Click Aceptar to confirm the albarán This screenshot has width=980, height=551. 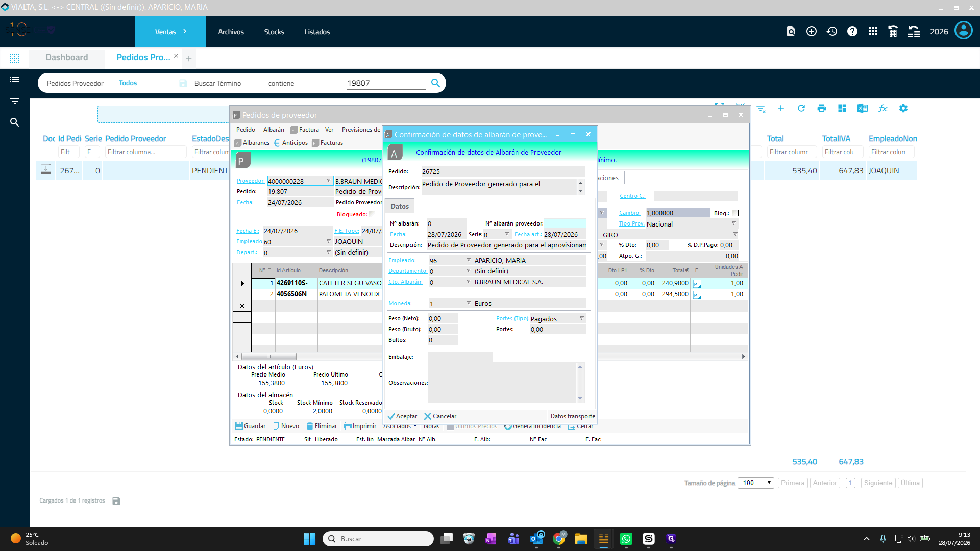pyautogui.click(x=402, y=416)
